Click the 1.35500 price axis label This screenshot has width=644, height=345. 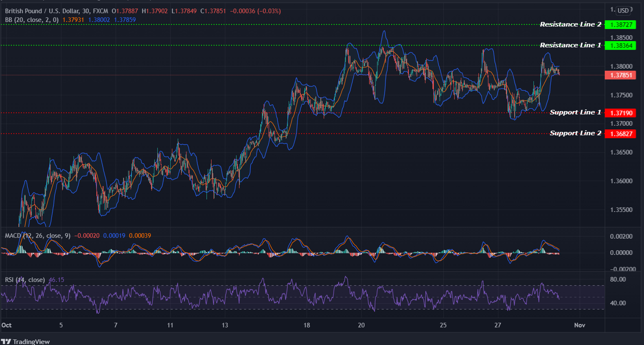click(621, 210)
